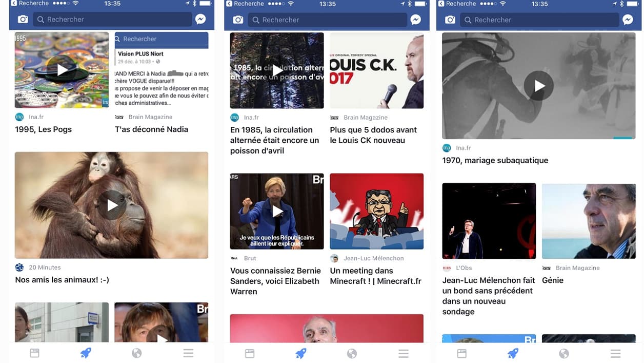Screen dimensions: 644x363
Task: Select the rocket Explore tab on the middle screen
Action: tap(300, 353)
